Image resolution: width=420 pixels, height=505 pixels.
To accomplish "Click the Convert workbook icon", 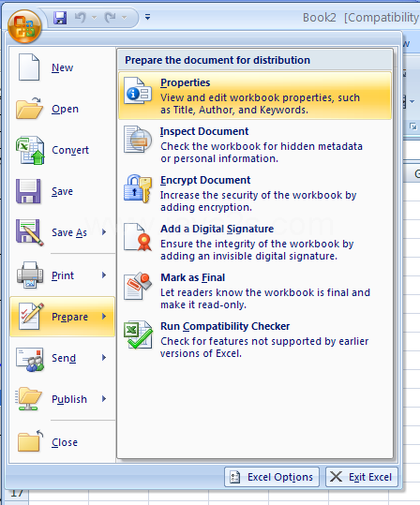I will (x=30, y=150).
